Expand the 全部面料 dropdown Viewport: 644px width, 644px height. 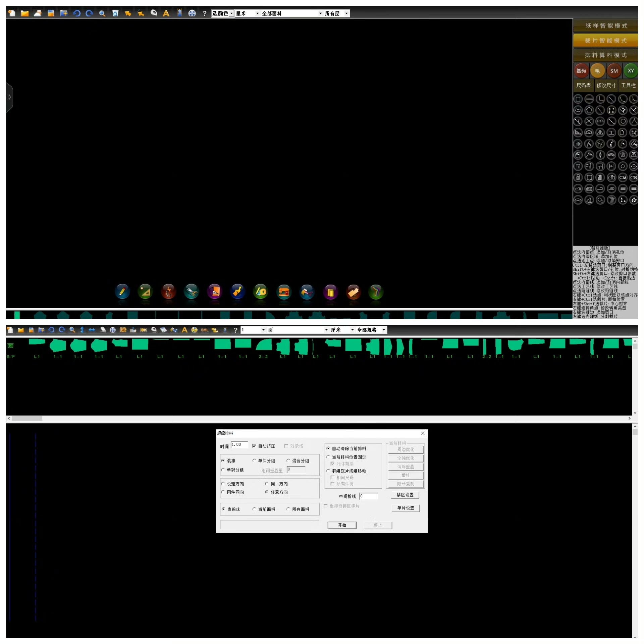coord(320,13)
